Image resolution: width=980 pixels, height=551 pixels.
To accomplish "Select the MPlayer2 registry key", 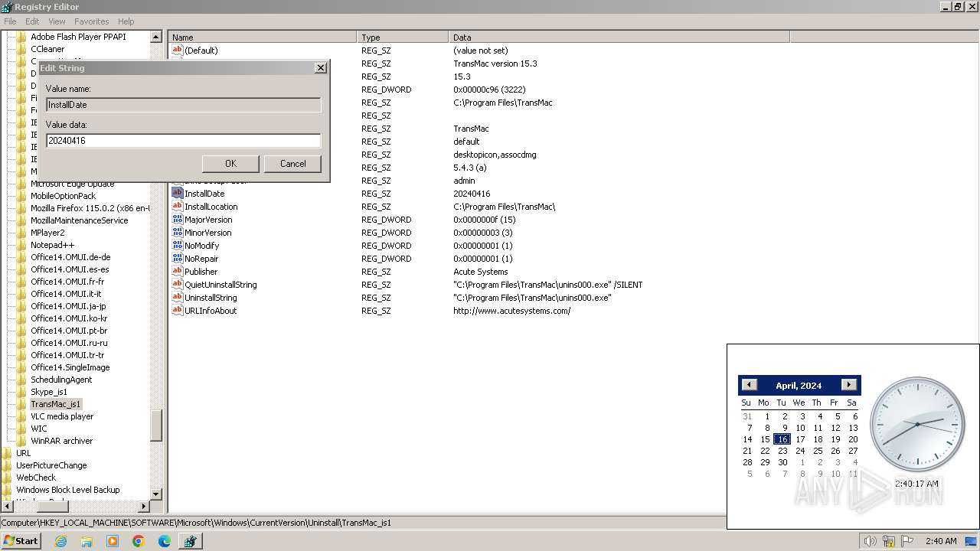I will 47,233.
